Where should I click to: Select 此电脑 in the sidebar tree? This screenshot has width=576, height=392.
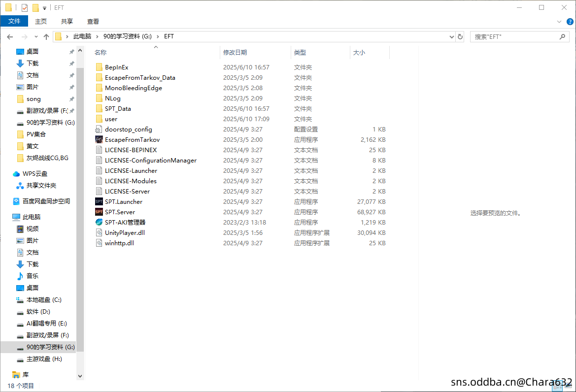pyautogui.click(x=31, y=217)
